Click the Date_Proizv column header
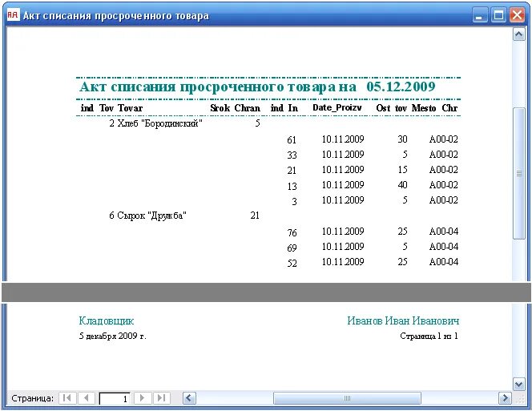Viewport: 532px width, 411px height. [x=337, y=108]
